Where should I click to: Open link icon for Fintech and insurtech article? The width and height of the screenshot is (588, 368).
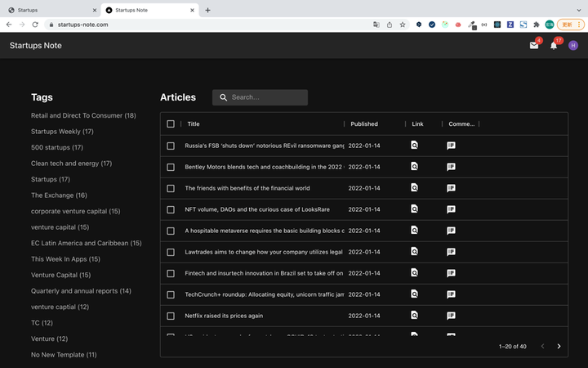[414, 272]
